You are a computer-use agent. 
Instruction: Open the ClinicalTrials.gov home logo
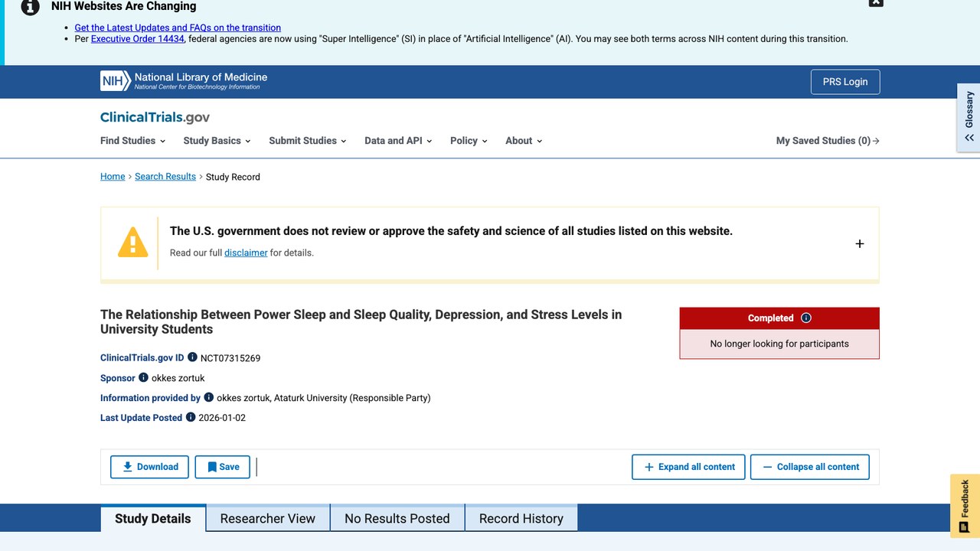pyautogui.click(x=155, y=117)
